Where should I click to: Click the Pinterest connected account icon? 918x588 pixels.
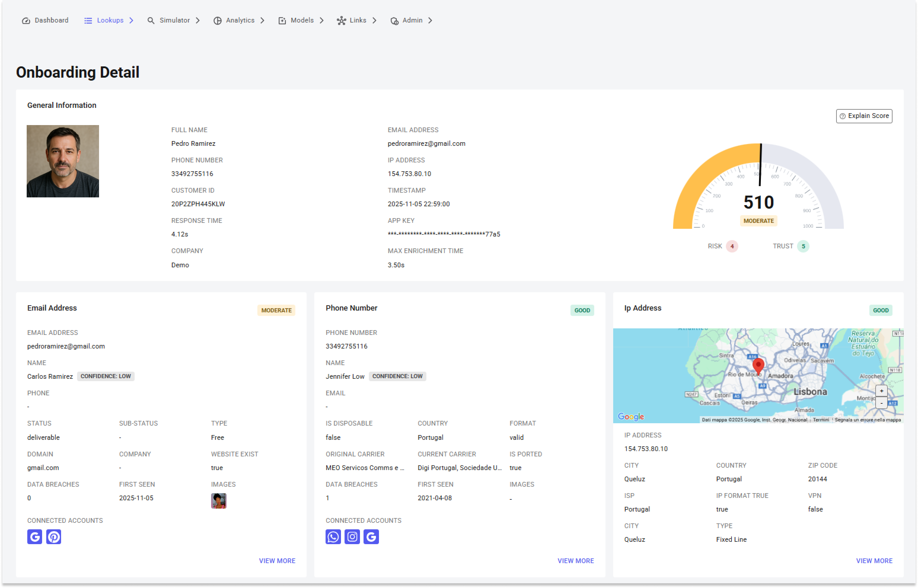[x=53, y=537]
